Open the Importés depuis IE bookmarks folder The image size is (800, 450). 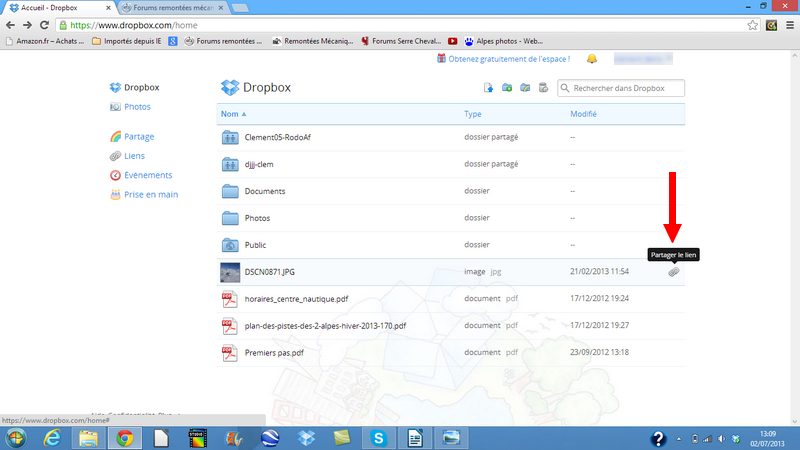127,41
